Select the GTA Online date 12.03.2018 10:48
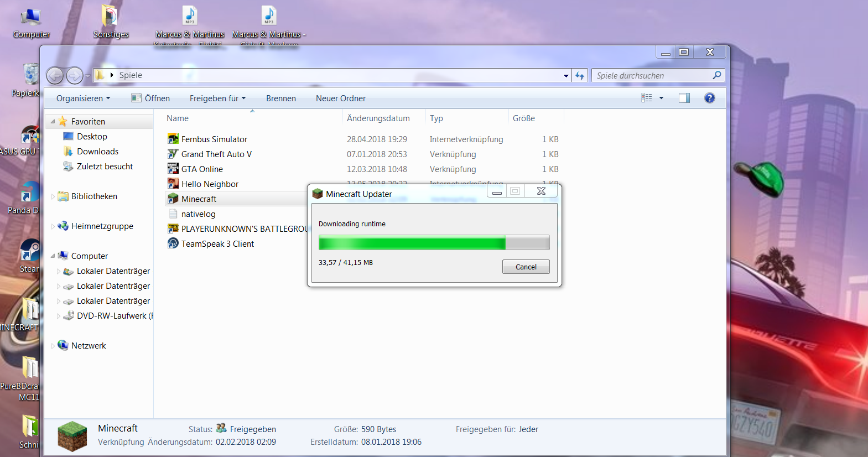Viewport: 868px width, 457px height. click(x=377, y=169)
